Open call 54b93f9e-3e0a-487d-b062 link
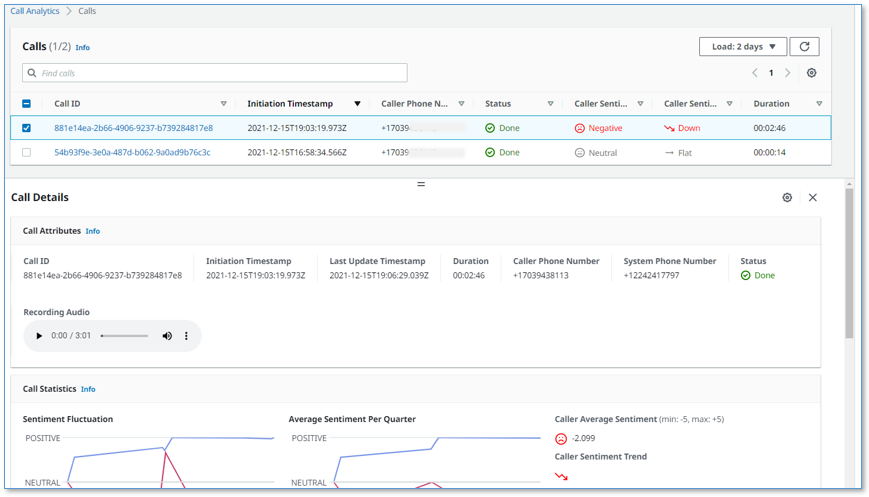Screen dimensions: 869x497 point(132,152)
